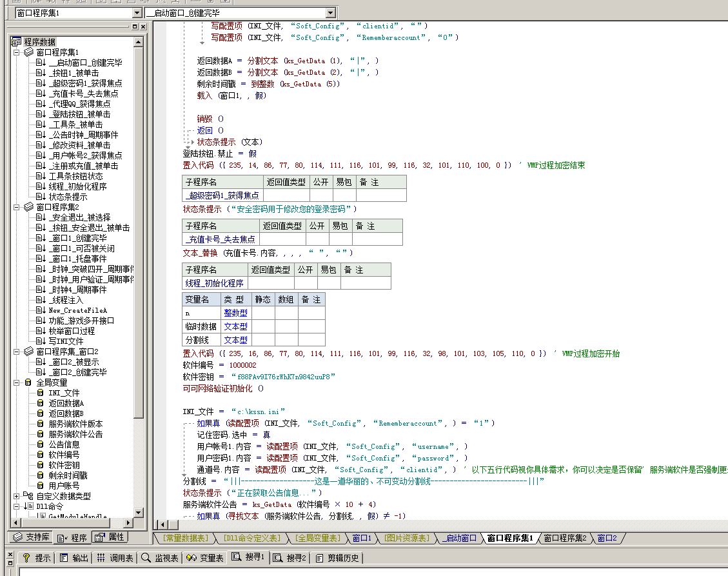728x576 pixels.
Task: Float the left project tree panel
Action: point(135,26)
